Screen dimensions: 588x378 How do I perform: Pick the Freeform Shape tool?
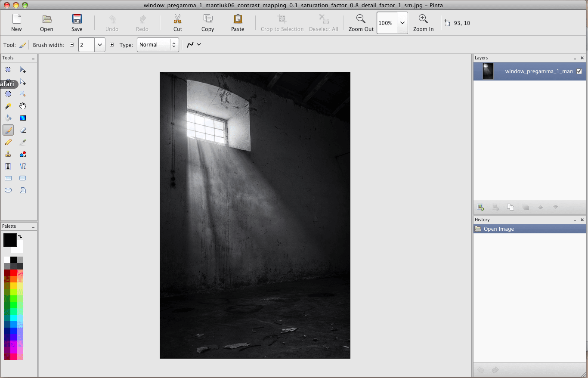tap(23, 190)
